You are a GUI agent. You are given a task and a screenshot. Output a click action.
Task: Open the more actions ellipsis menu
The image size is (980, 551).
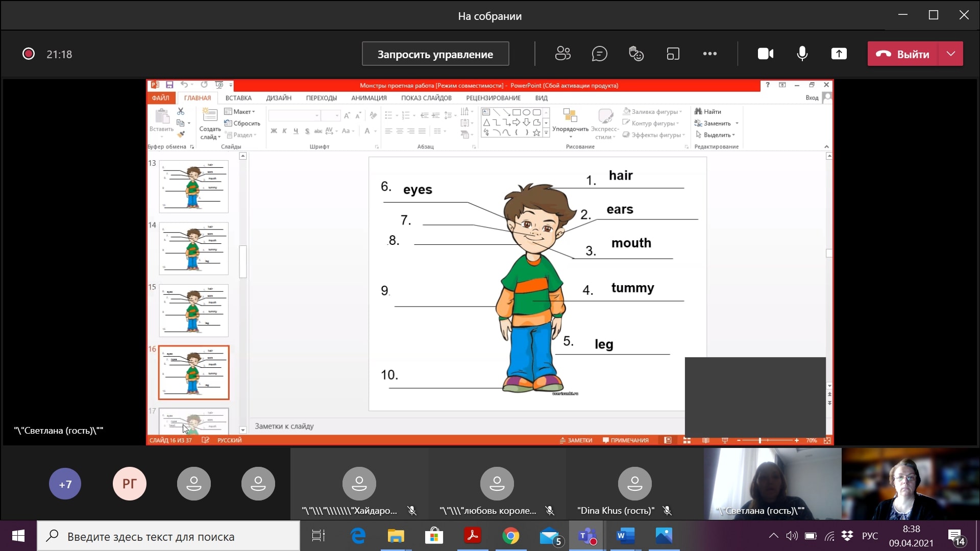coord(709,54)
